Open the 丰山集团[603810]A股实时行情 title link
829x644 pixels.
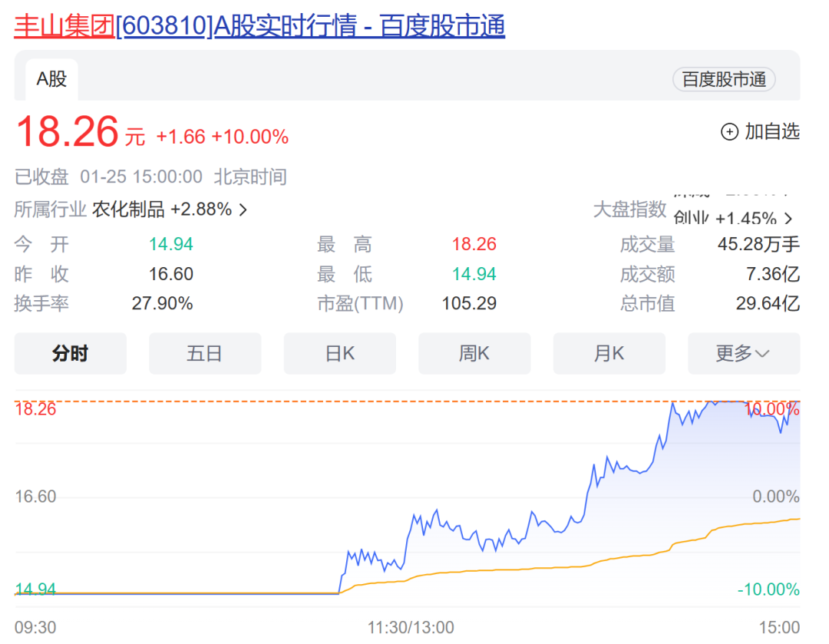(x=259, y=25)
